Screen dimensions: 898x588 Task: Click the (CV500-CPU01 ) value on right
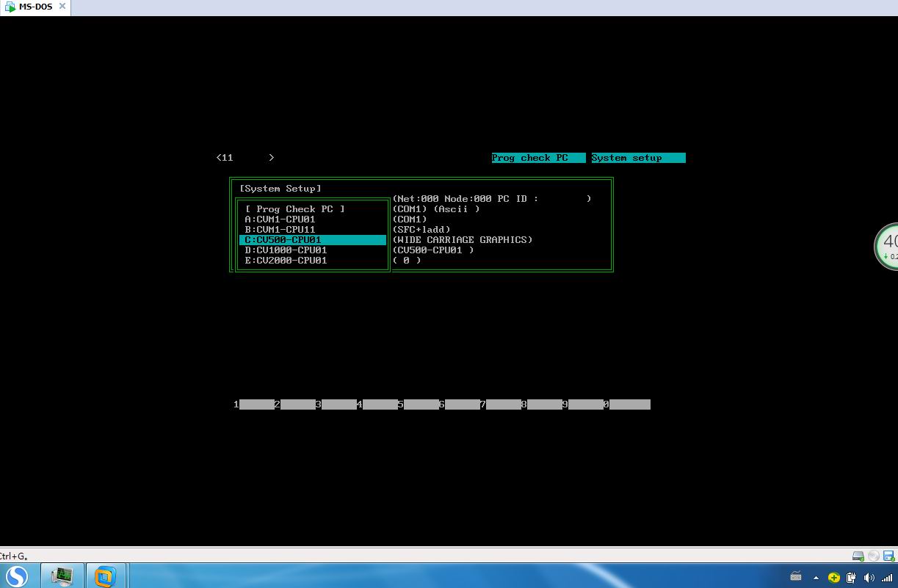[x=433, y=250]
